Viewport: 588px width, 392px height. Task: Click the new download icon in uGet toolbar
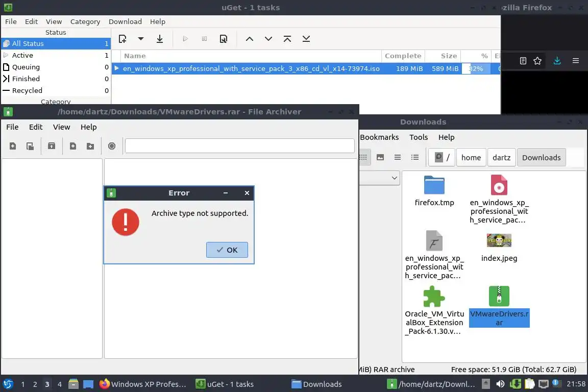122,39
